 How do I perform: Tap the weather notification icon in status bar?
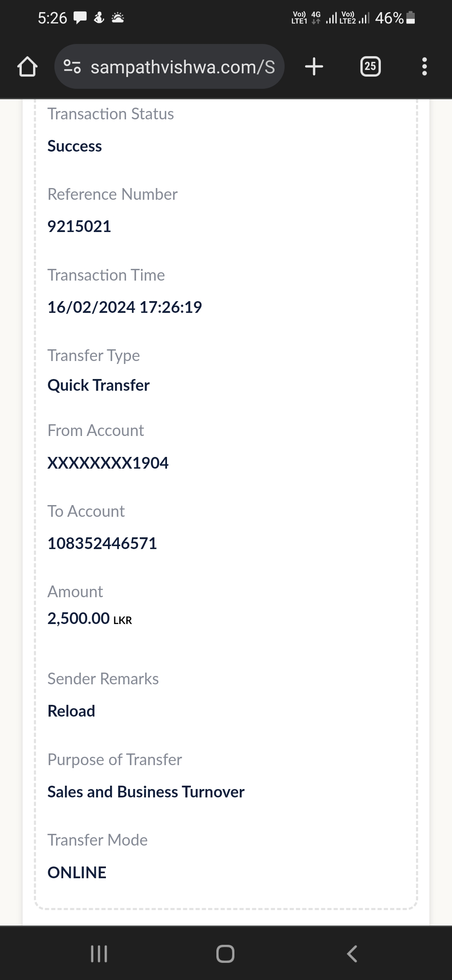(x=118, y=18)
